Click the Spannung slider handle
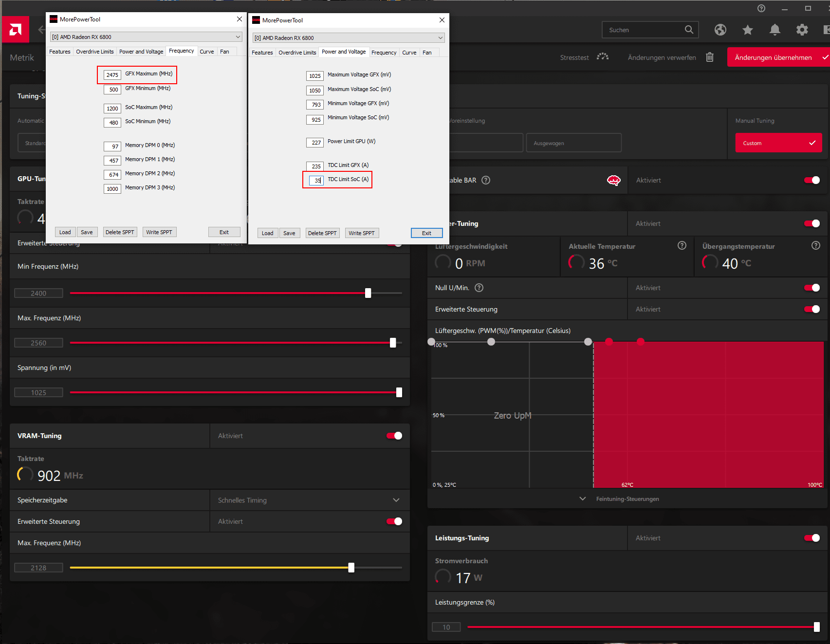 click(399, 392)
